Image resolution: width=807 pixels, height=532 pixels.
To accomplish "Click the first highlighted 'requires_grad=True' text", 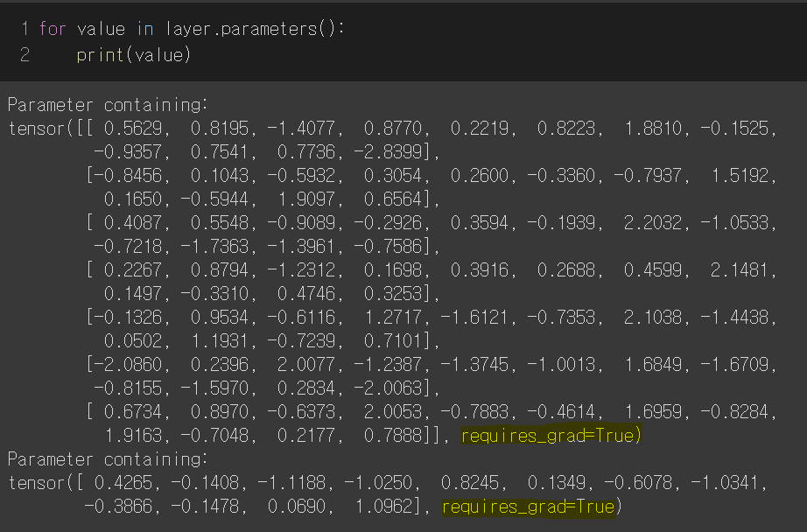I will [x=548, y=437].
